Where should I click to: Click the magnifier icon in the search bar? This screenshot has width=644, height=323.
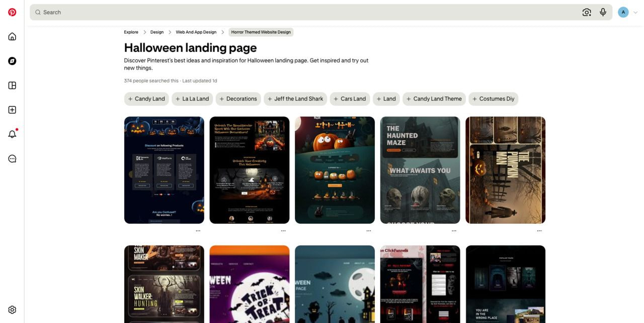click(38, 12)
